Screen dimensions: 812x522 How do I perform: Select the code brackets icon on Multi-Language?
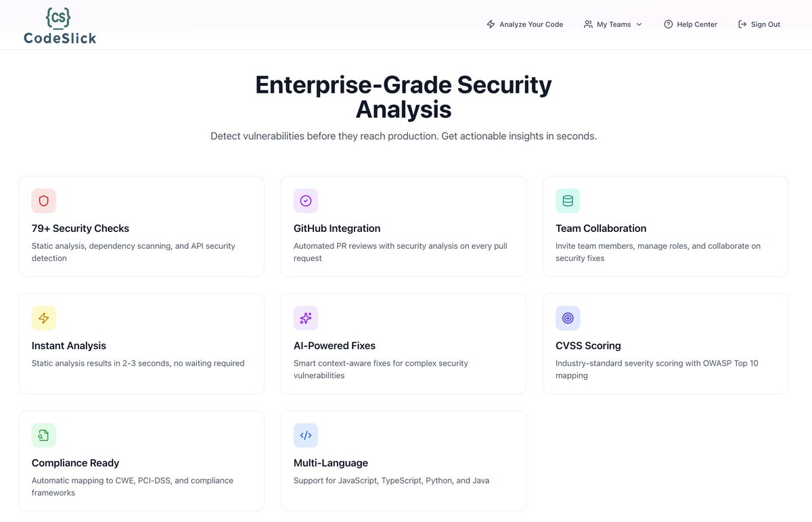306,435
